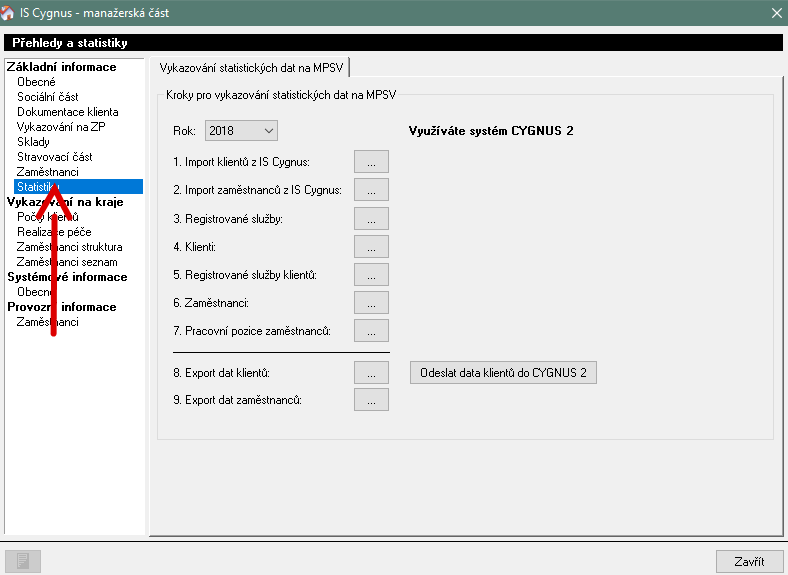Select the Vykazování statistických dat na MPSV tab
This screenshot has width=788, height=575.
250,68
